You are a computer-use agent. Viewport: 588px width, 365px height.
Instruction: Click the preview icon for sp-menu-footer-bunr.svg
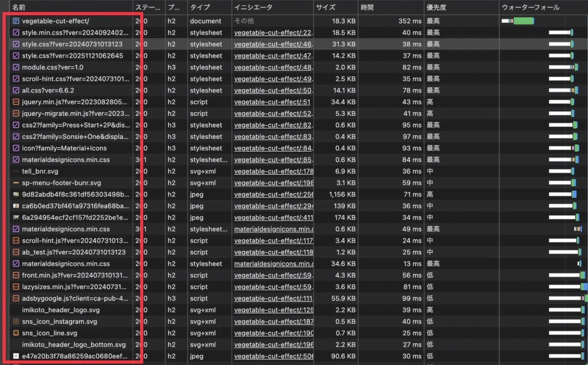(16, 183)
